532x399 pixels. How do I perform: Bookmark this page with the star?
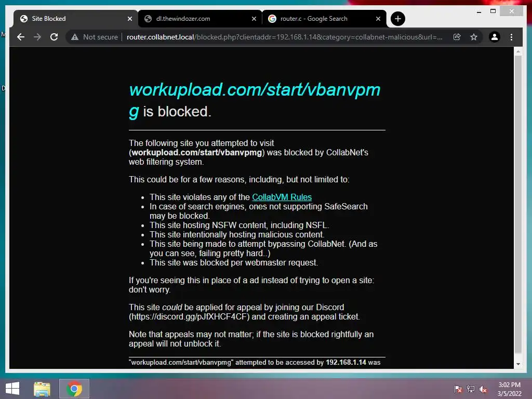pos(474,37)
